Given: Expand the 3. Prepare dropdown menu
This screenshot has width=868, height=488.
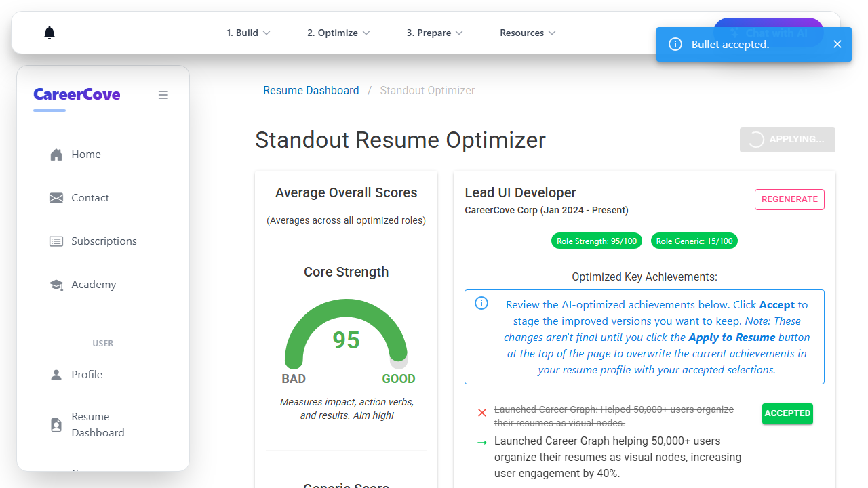Looking at the screenshot, I should click(435, 33).
